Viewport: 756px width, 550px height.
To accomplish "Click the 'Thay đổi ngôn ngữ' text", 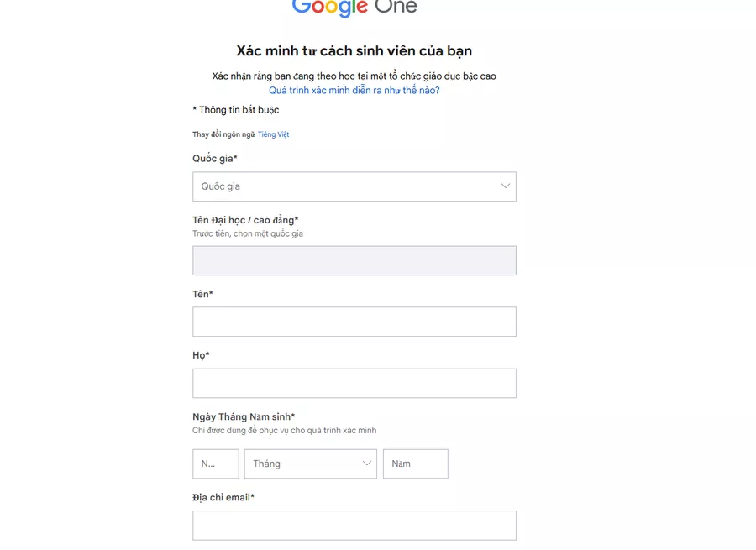I will click(223, 134).
